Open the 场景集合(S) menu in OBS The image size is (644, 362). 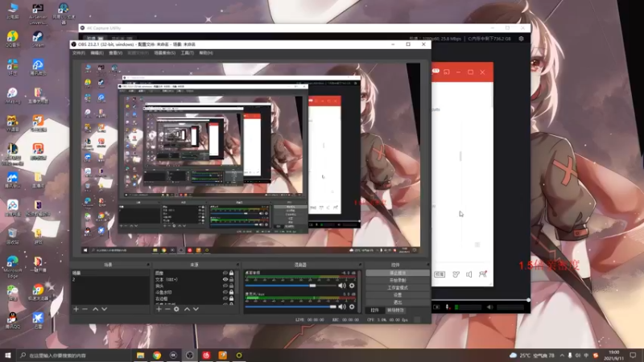pyautogui.click(x=165, y=53)
